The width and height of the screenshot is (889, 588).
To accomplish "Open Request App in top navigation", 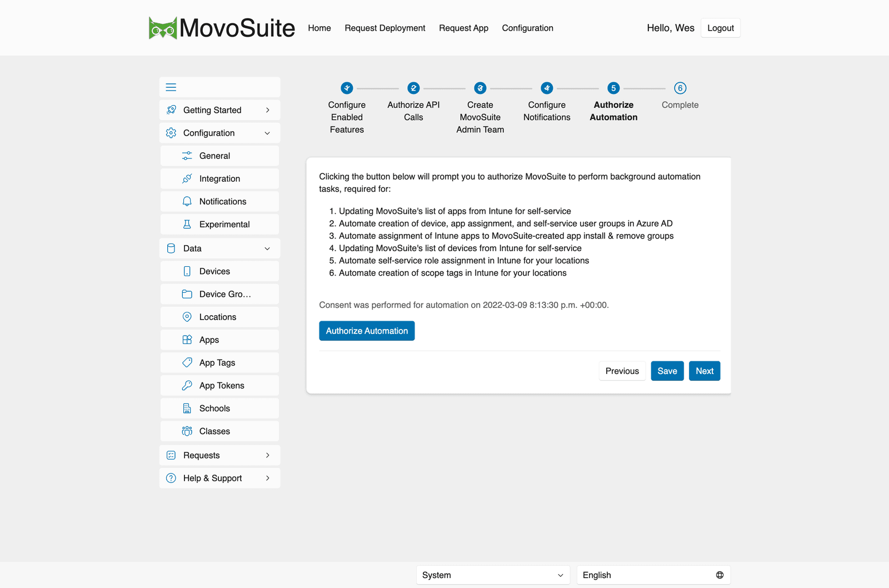I will pyautogui.click(x=463, y=28).
